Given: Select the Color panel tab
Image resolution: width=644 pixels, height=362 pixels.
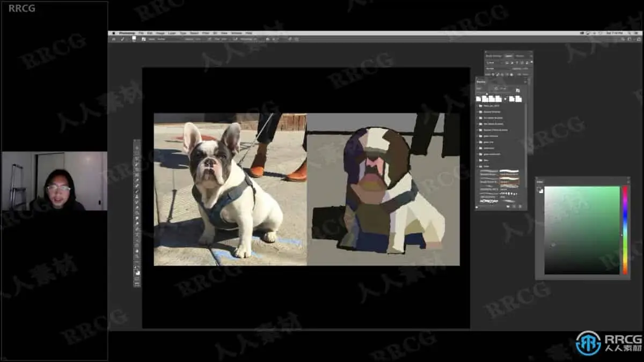Looking at the screenshot, I should tap(540, 182).
